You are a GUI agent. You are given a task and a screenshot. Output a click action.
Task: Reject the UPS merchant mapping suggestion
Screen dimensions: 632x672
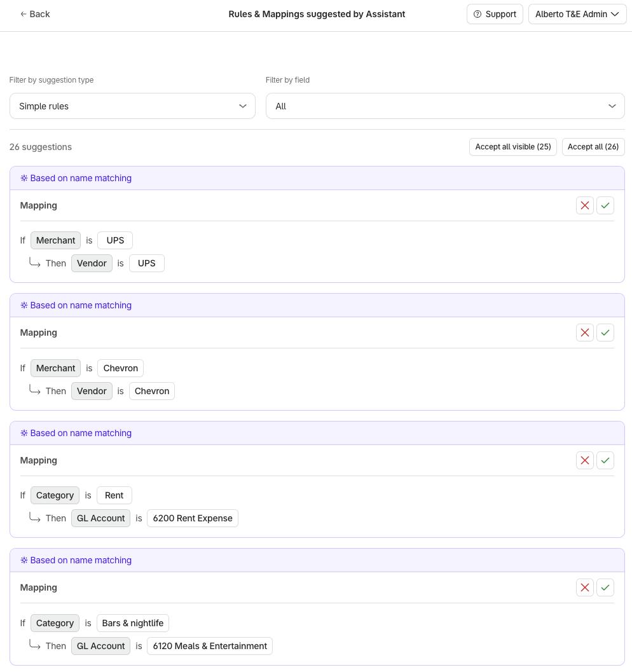pyautogui.click(x=584, y=205)
